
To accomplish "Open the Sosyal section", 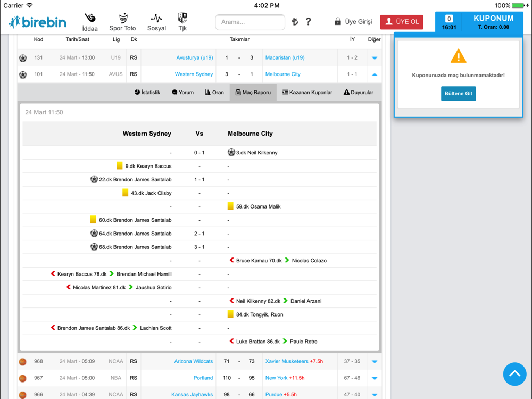I will click(x=156, y=22).
